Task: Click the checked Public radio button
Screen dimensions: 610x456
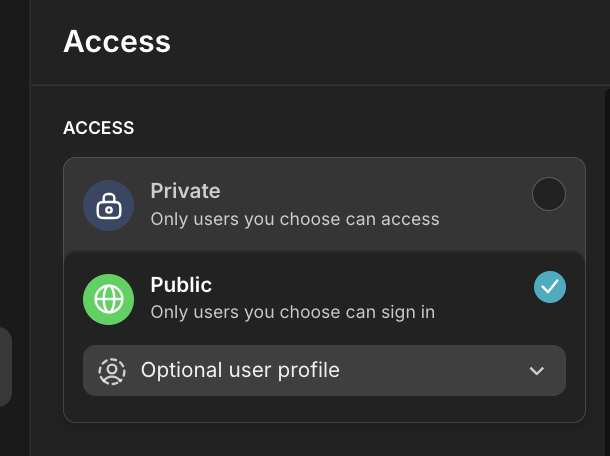Action: click(550, 288)
